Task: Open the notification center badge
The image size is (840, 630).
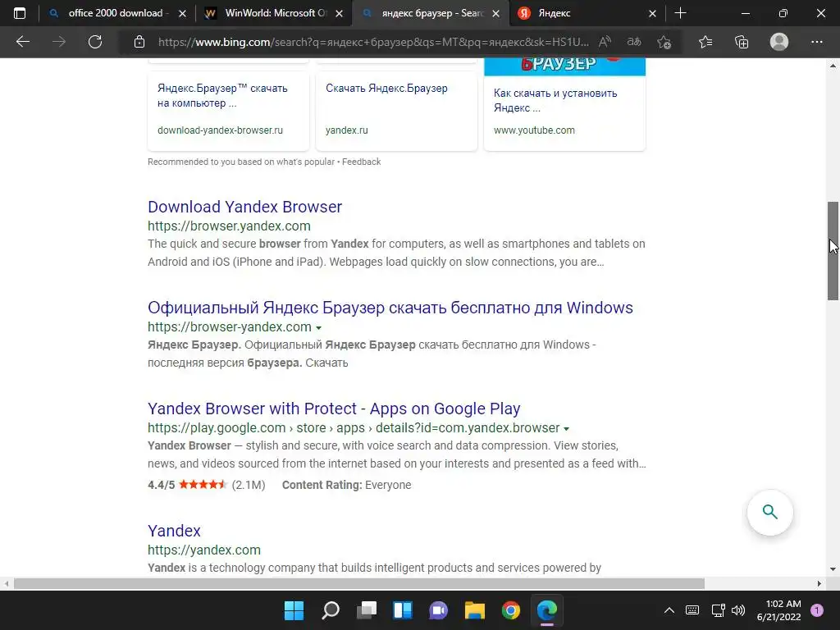Action: tap(817, 610)
